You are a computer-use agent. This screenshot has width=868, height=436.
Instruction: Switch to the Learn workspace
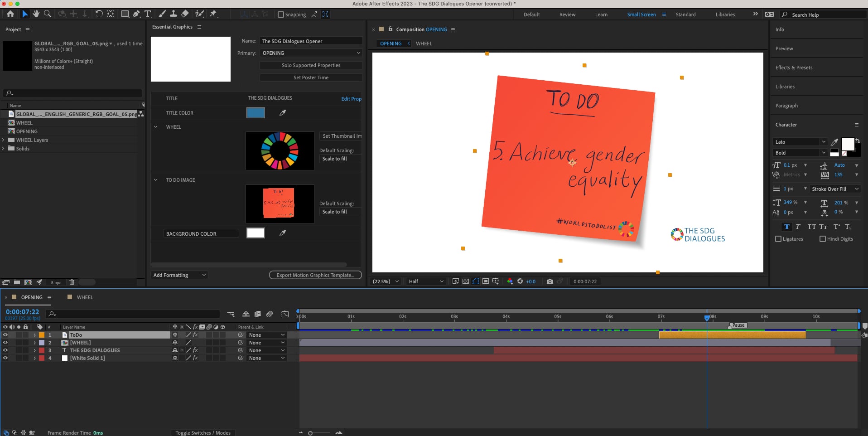pos(601,15)
